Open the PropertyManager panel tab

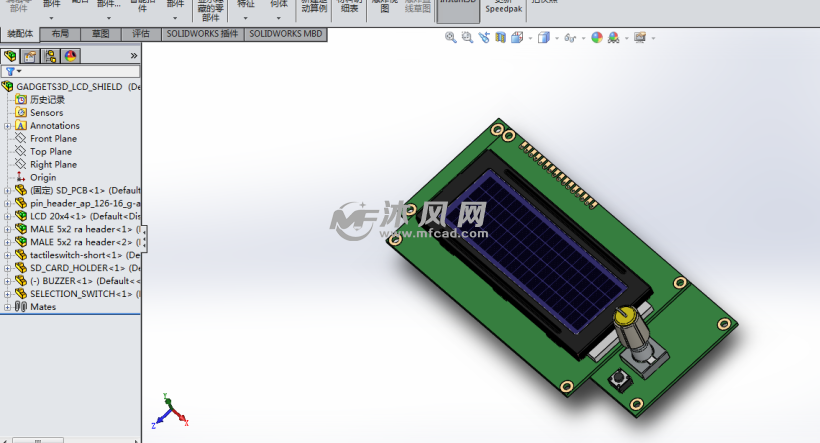pyautogui.click(x=30, y=55)
